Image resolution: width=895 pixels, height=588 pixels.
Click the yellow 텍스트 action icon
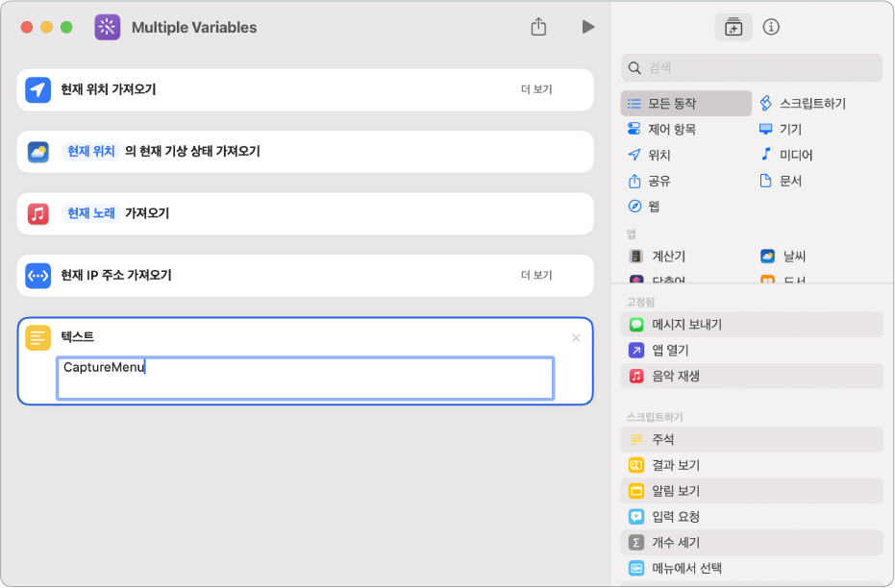click(x=38, y=337)
